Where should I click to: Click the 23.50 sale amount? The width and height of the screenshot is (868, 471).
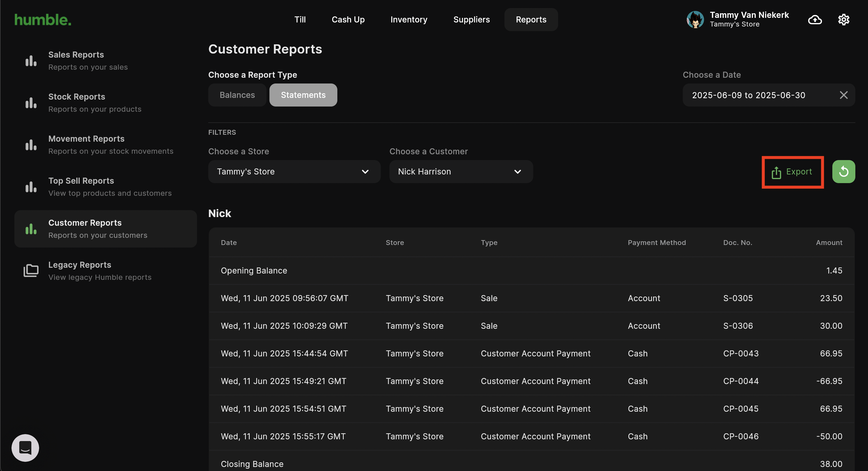tap(831, 298)
